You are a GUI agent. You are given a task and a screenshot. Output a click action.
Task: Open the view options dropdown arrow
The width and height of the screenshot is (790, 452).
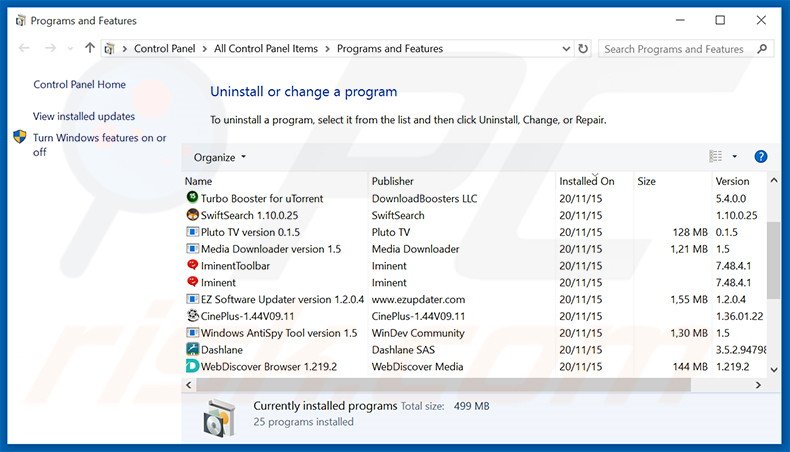(x=735, y=157)
